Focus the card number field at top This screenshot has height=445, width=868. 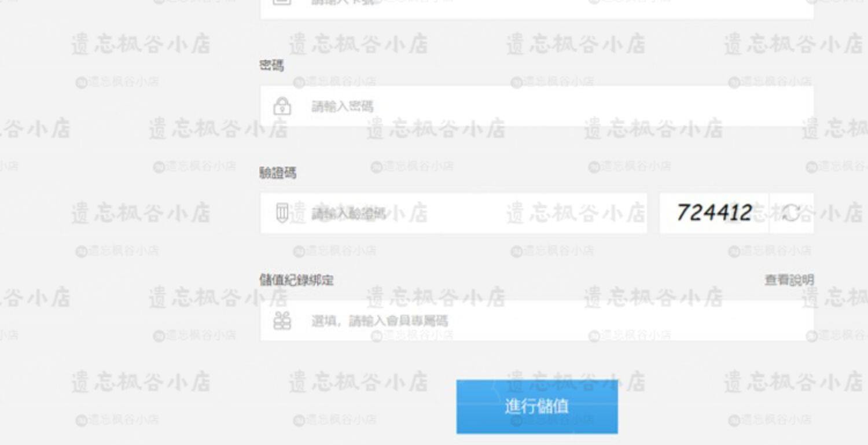click(537, 9)
